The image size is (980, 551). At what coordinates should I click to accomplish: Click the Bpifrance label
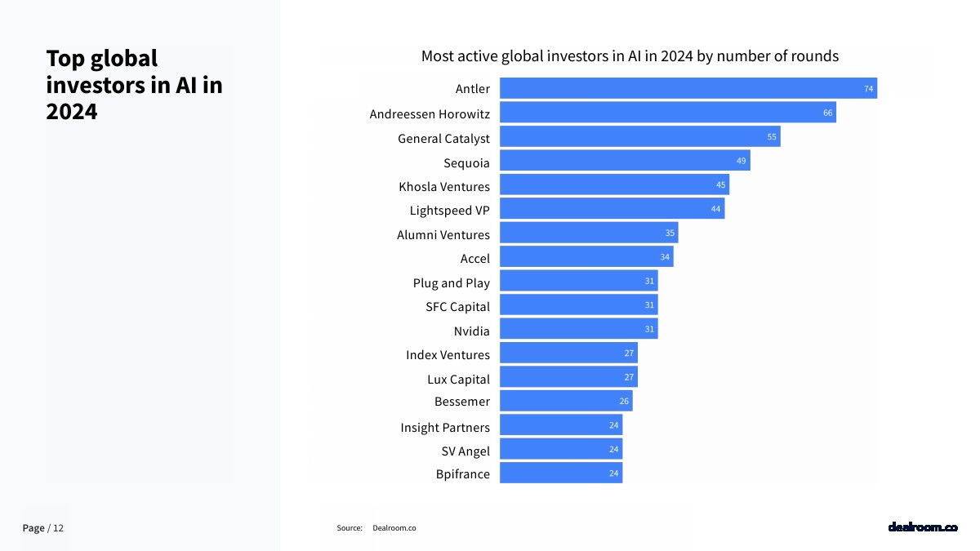(x=462, y=474)
